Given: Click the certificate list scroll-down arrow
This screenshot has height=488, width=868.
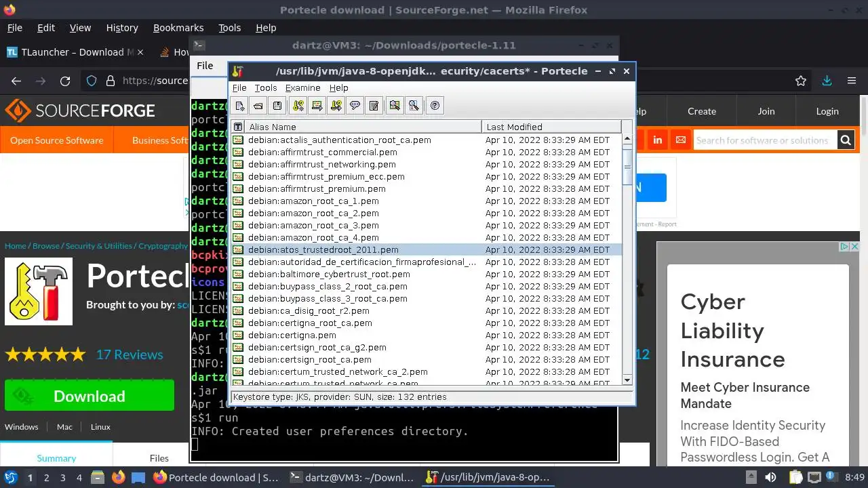Looking at the screenshot, I should pyautogui.click(x=627, y=380).
